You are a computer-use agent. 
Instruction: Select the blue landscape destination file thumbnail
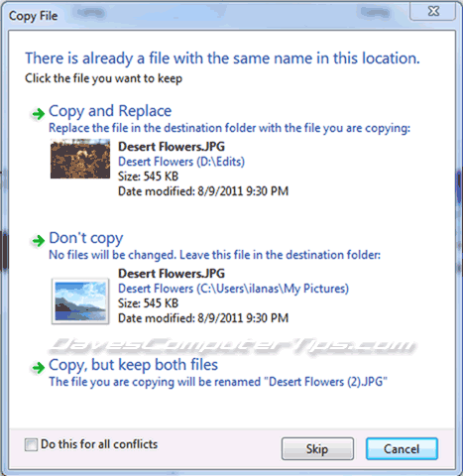(x=80, y=301)
